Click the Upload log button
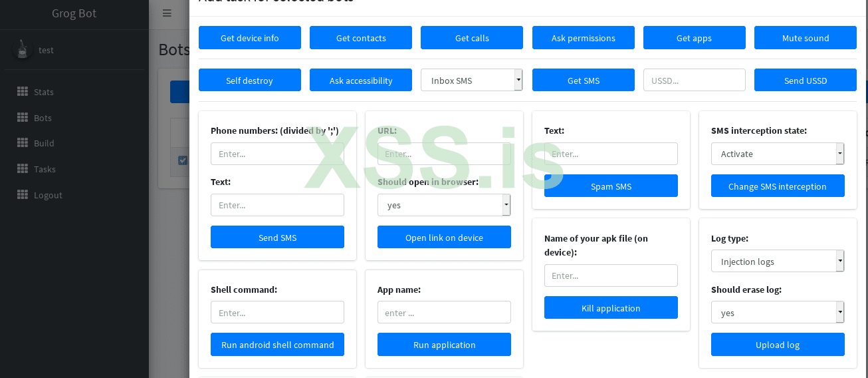This screenshot has width=868, height=378. 778,344
